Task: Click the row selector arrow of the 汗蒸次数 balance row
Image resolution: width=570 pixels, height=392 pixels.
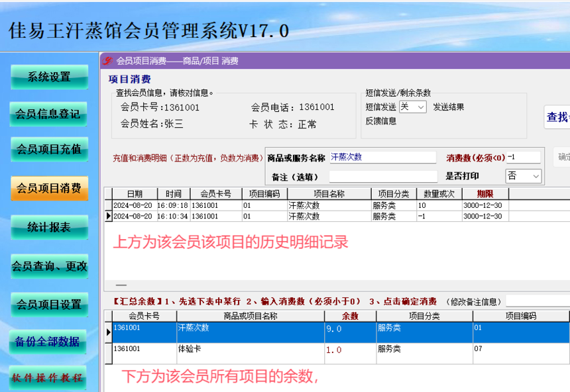Action: (108, 332)
